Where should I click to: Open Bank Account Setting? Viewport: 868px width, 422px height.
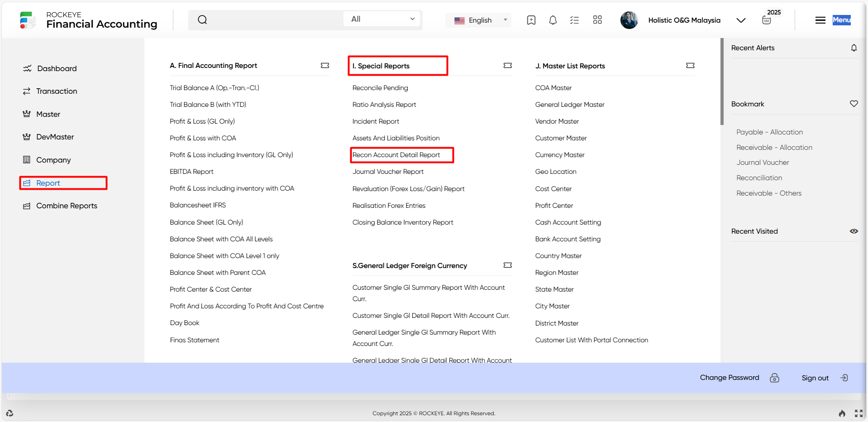pos(568,239)
